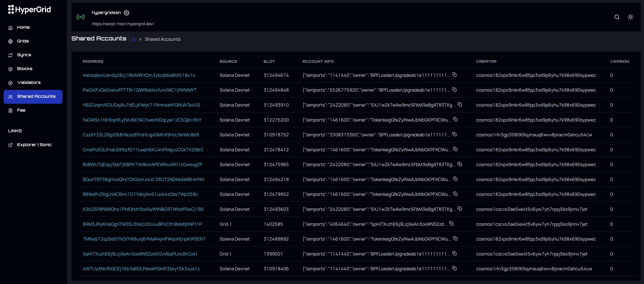644x284 pixels.
Task: Open the search magnifier icon
Action: click(617, 17)
